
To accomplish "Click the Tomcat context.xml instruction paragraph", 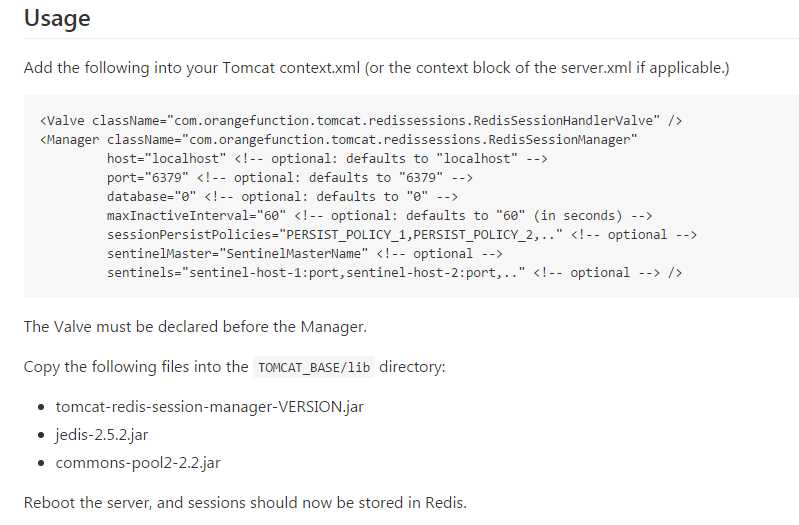I will 377,68.
